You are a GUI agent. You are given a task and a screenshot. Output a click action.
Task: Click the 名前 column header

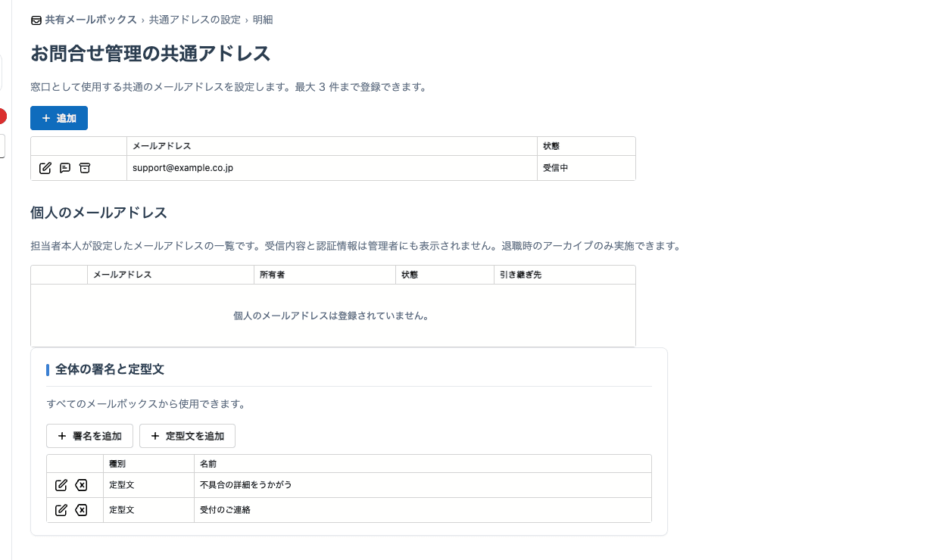pos(423,463)
